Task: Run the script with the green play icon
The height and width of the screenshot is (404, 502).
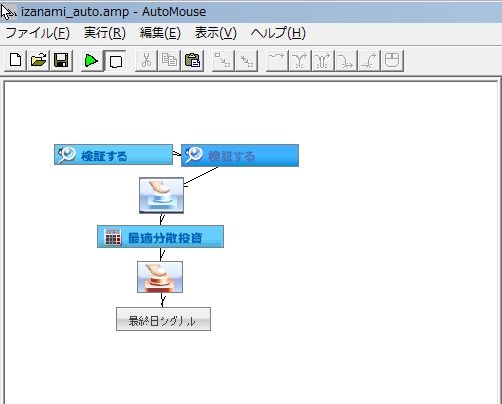Action: (x=92, y=61)
